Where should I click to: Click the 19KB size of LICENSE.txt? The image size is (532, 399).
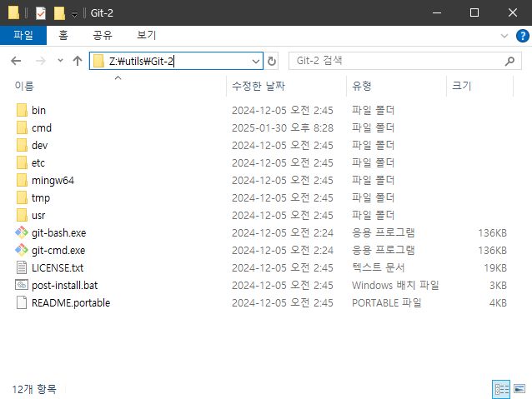pyautogui.click(x=495, y=268)
